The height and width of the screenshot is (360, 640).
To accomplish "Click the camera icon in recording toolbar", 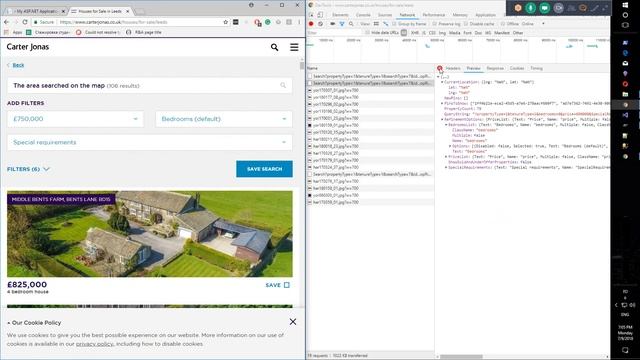I will [x=558, y=8].
